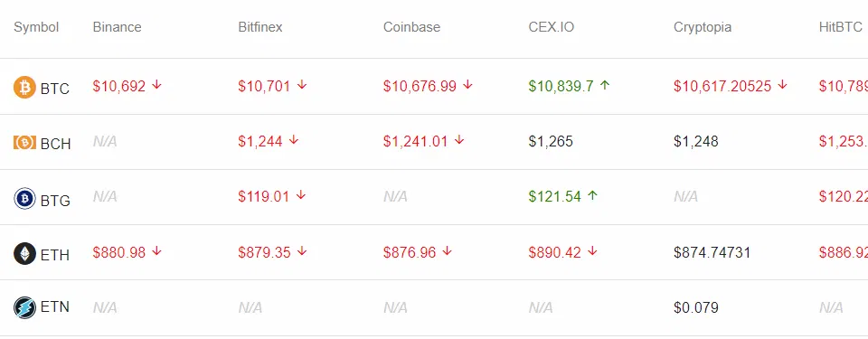Click the Bitcoin Gold BTG icon
This screenshot has height=339, width=868.
coord(25,198)
